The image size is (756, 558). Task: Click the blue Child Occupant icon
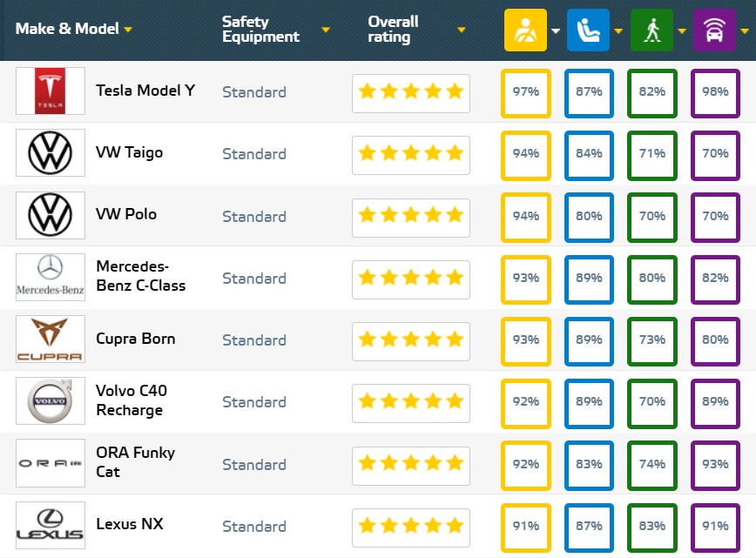click(x=588, y=30)
